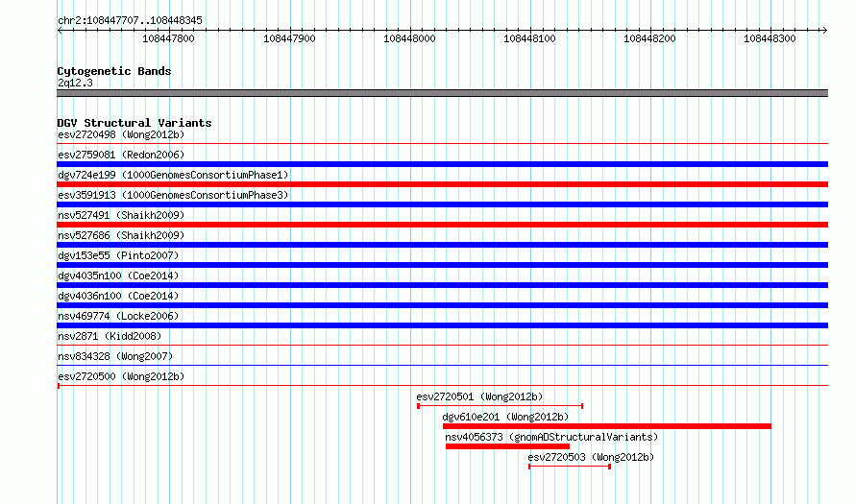Image resolution: width=855 pixels, height=504 pixels.
Task: Click the esv2720498 (Wong2012b) variant label
Action: pos(121,134)
